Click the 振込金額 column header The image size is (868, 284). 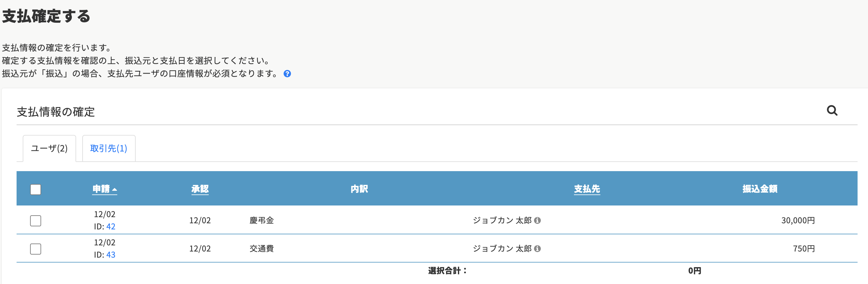point(759,189)
